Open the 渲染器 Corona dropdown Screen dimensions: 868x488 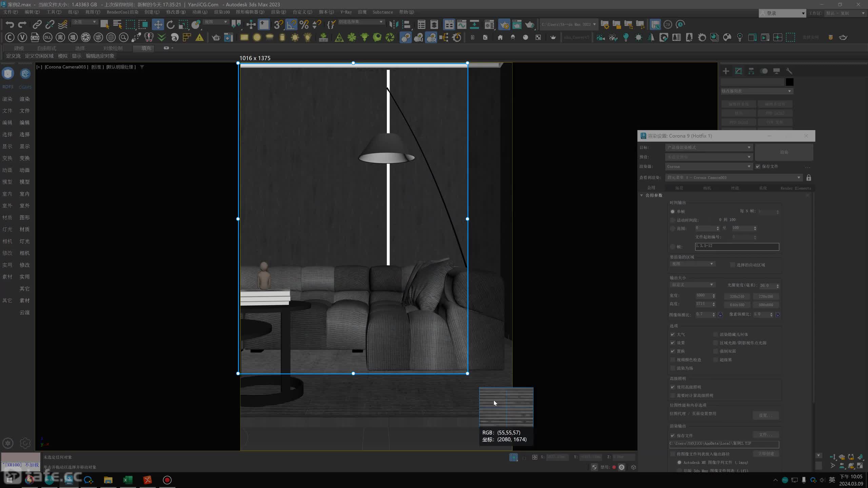(709, 166)
